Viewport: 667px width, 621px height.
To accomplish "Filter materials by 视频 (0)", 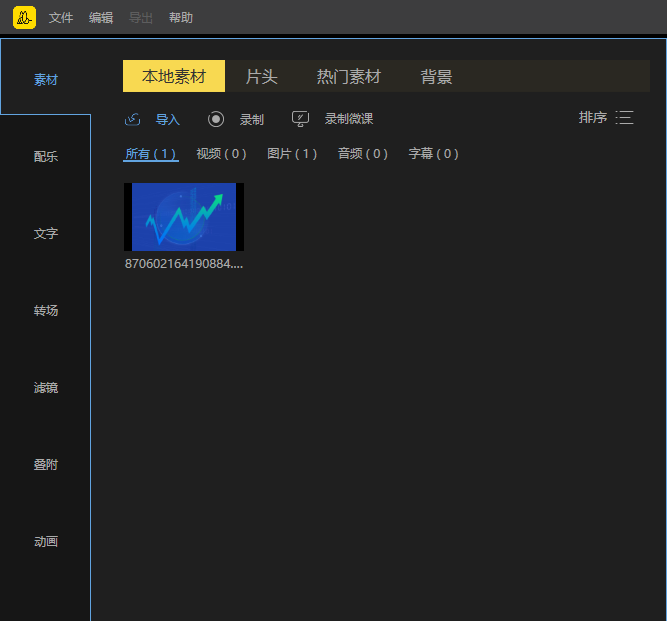I will click(221, 154).
